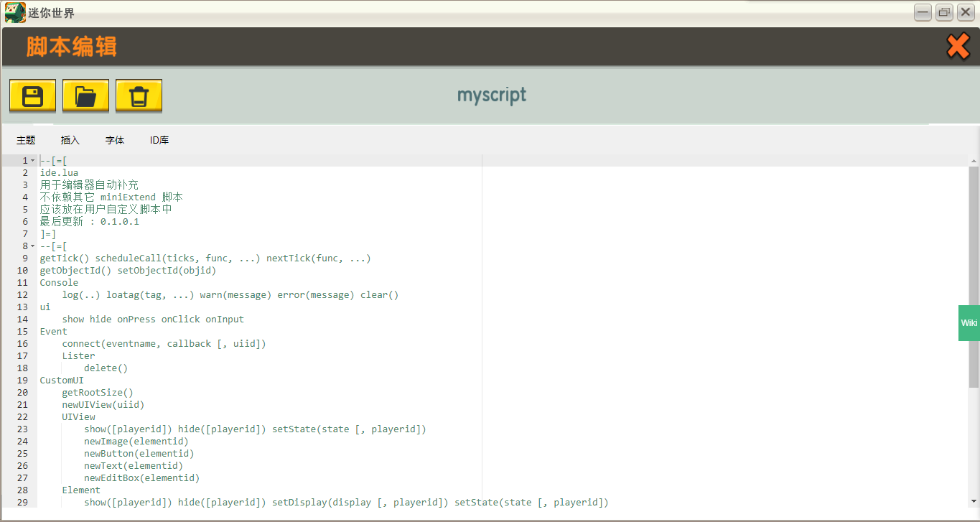Image resolution: width=980 pixels, height=522 pixels.
Task: Open the 主题 theme menu
Action: pyautogui.click(x=26, y=140)
